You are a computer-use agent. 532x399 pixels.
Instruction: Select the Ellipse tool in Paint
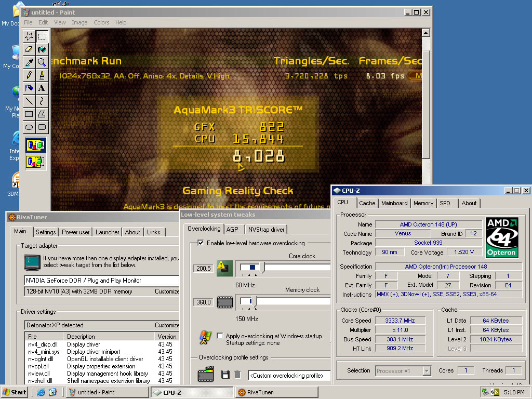coord(29,127)
